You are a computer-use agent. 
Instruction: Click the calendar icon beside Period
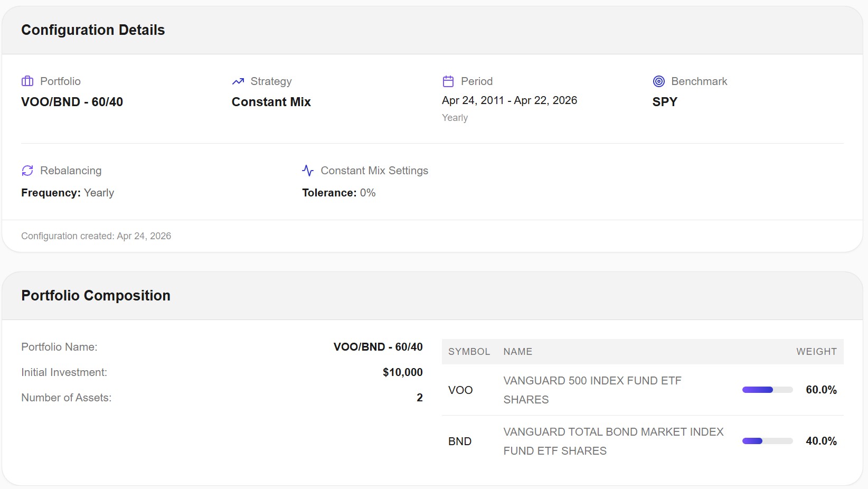[x=448, y=81]
